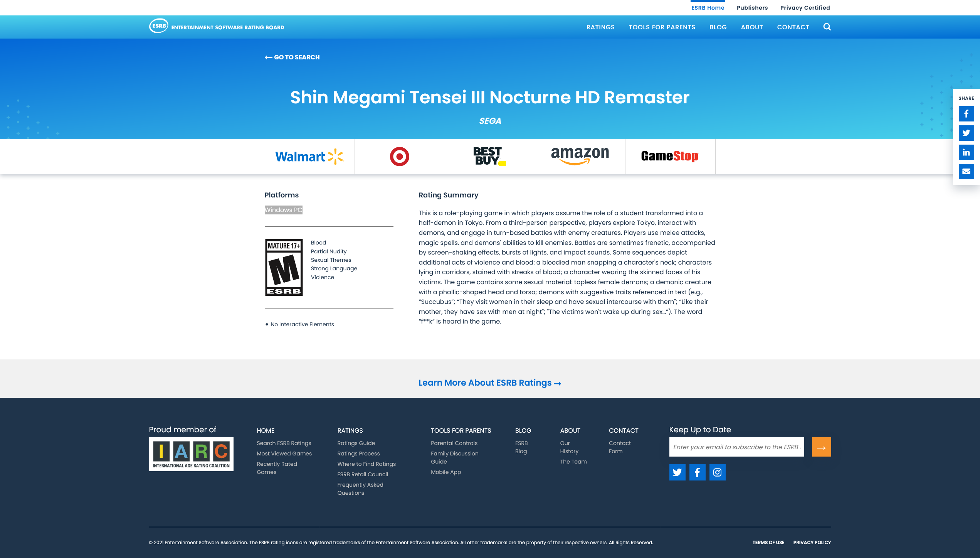
Task: Open Recently Rated Games footer link
Action: [x=277, y=468]
